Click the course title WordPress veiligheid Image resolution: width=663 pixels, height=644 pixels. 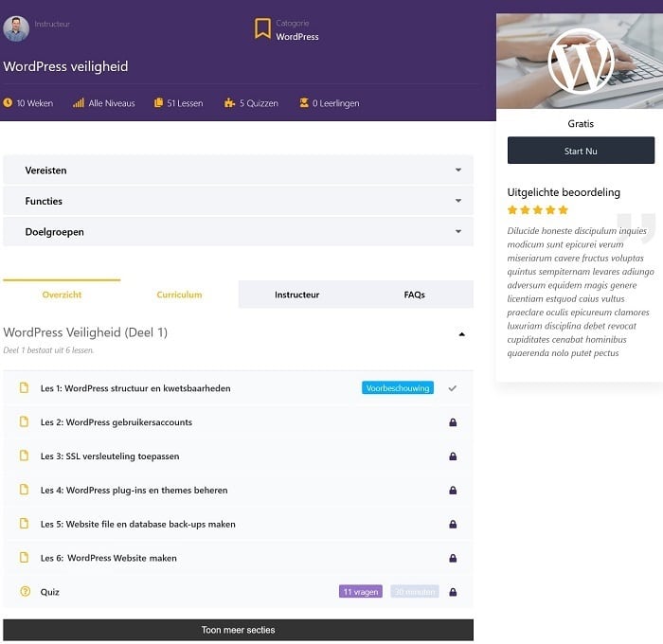(x=65, y=66)
